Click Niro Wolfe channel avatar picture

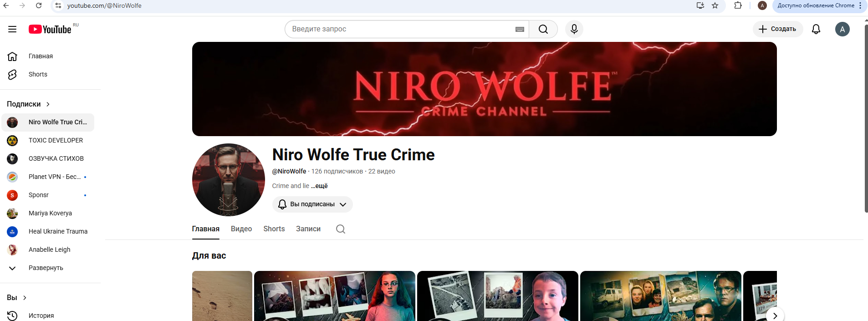[229, 180]
